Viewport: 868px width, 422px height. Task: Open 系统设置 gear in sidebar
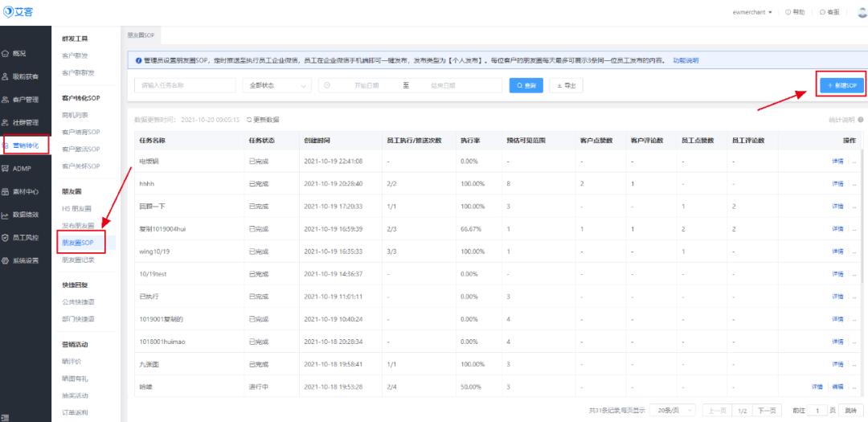(6, 260)
